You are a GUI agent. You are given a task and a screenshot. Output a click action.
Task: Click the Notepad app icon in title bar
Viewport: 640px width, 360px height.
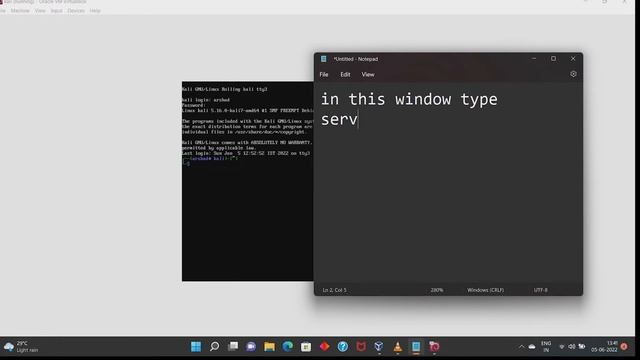click(324, 59)
